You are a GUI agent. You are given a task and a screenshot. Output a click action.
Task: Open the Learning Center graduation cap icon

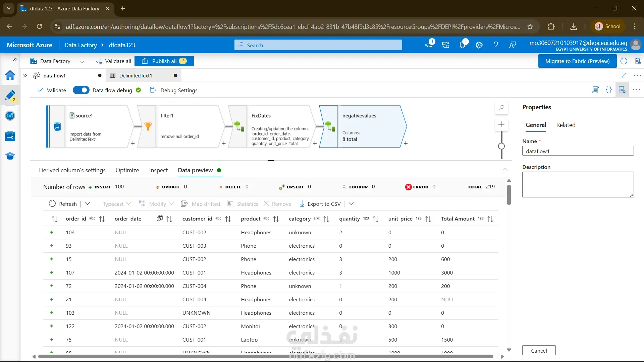[10, 156]
